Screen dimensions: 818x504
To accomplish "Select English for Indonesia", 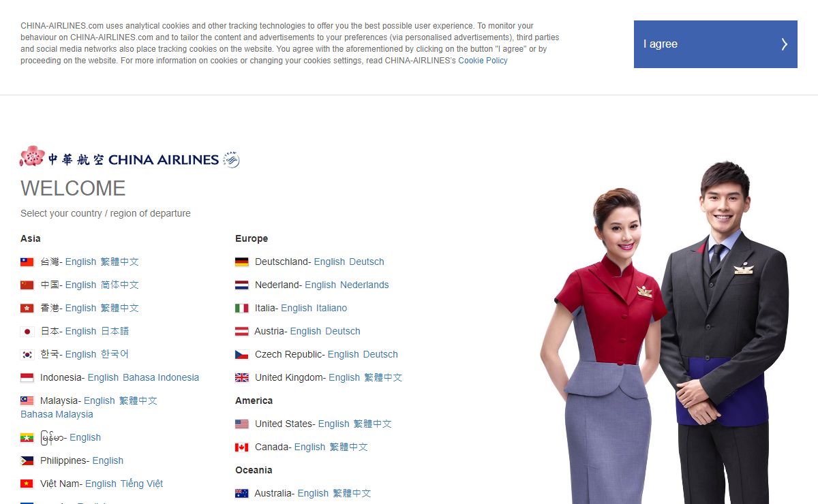I will (104, 377).
